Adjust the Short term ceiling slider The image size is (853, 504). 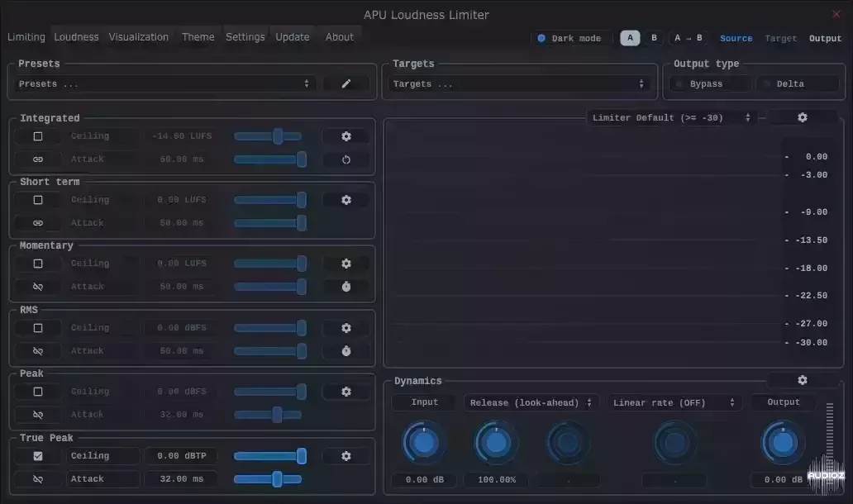[269, 200]
